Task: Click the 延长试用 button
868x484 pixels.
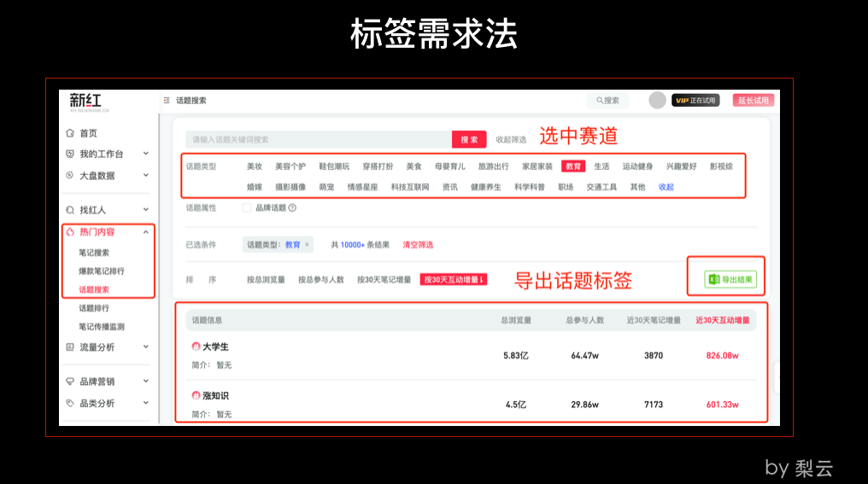Action: tap(754, 100)
